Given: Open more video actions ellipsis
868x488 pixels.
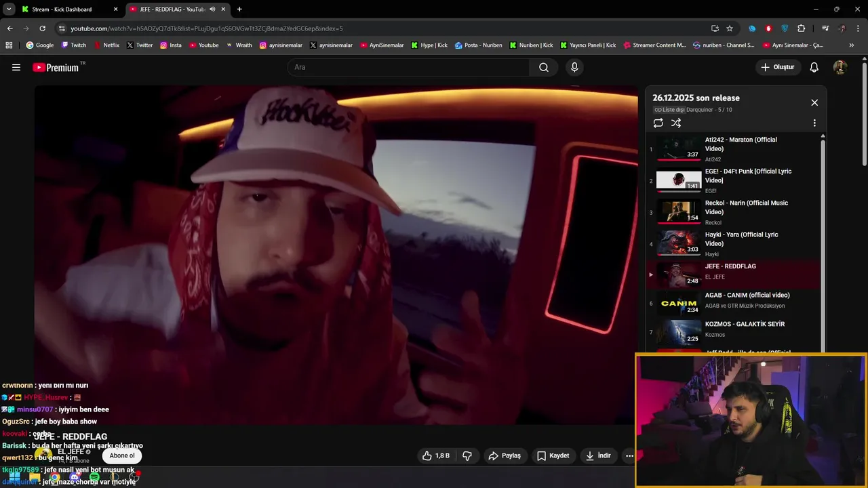Looking at the screenshot, I should [629, 455].
